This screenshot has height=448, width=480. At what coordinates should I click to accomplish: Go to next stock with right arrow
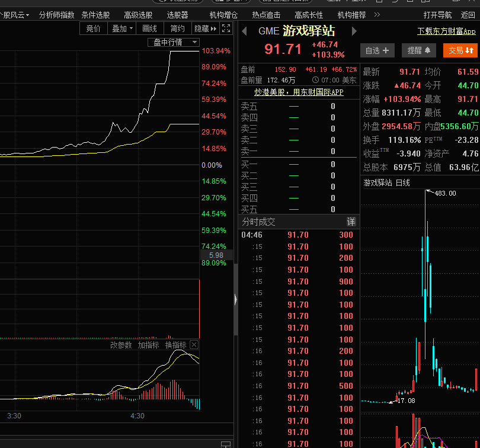click(354, 31)
